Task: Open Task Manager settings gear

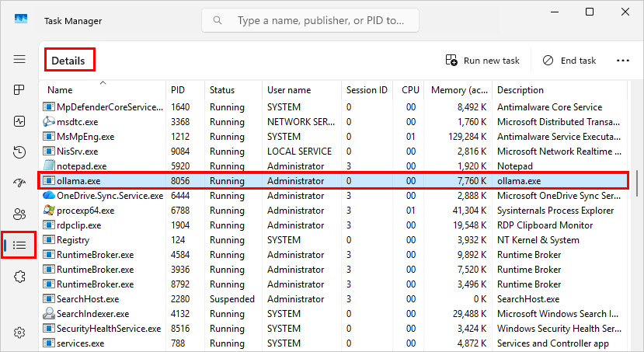Action: (x=19, y=332)
